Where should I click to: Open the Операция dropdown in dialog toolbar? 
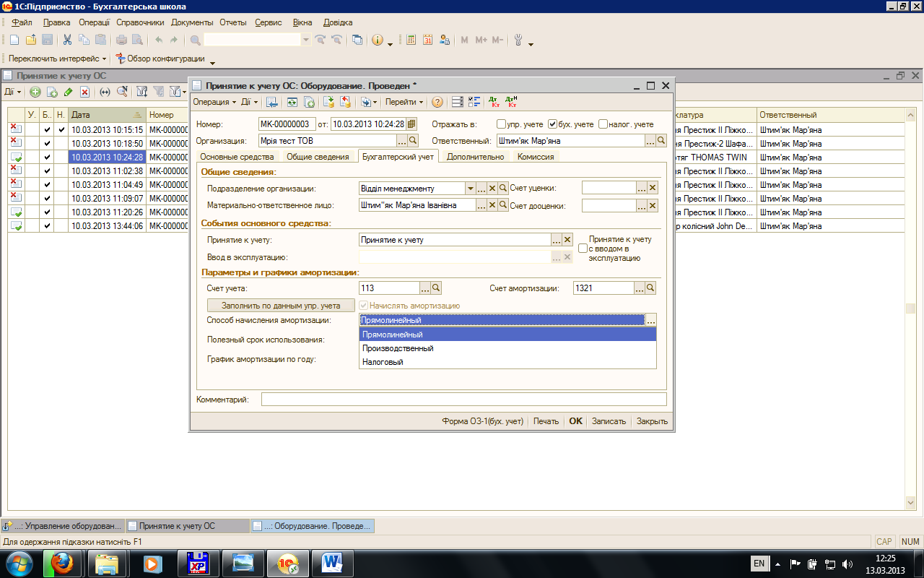215,102
